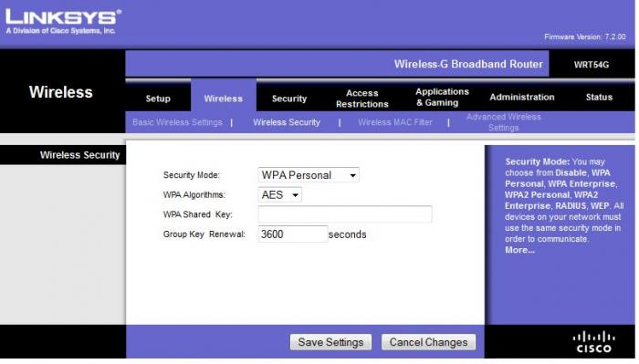639x364 pixels.
Task: Click the Firmware Version 7.2.00 text
Action: (x=585, y=36)
